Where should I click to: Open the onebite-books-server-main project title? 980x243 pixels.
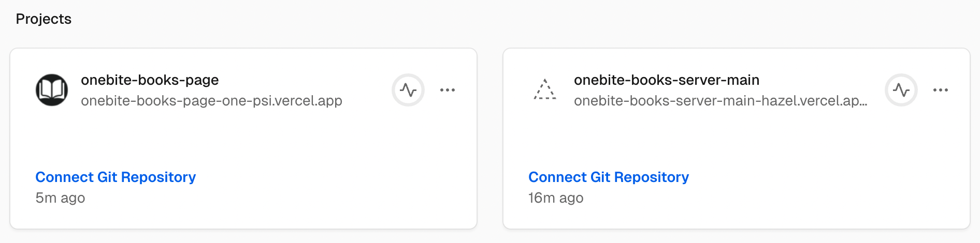tap(667, 80)
